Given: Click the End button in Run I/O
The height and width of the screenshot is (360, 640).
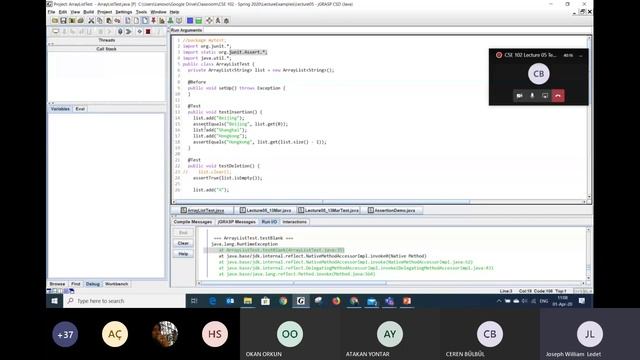Looking at the screenshot, I should click(183, 233).
